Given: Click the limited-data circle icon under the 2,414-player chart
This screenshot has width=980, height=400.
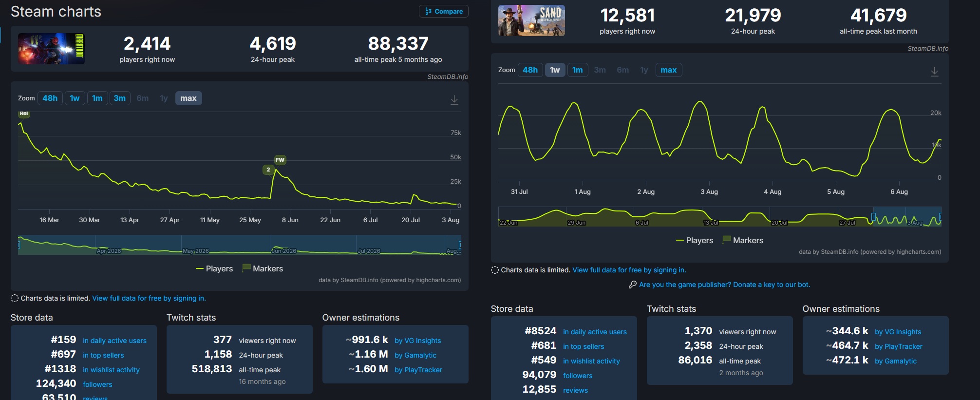Looking at the screenshot, I should click(15, 298).
